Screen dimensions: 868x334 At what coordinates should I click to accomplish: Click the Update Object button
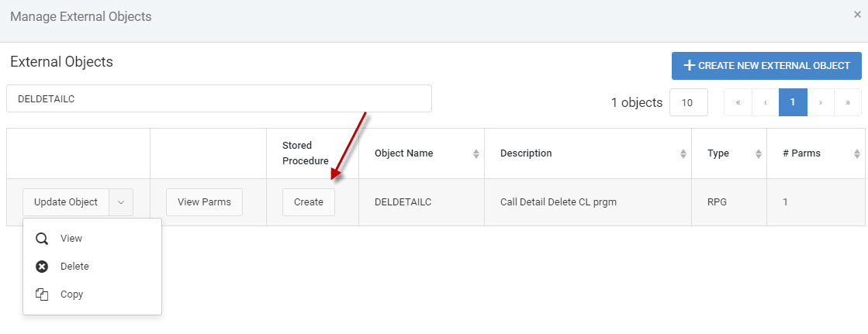click(66, 202)
